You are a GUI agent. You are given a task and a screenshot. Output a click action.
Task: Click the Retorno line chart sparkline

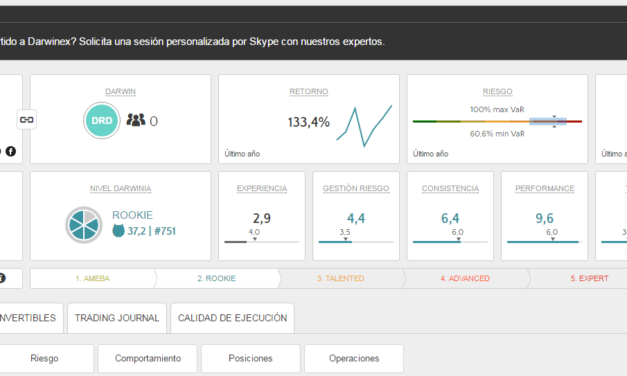pyautogui.click(x=364, y=126)
